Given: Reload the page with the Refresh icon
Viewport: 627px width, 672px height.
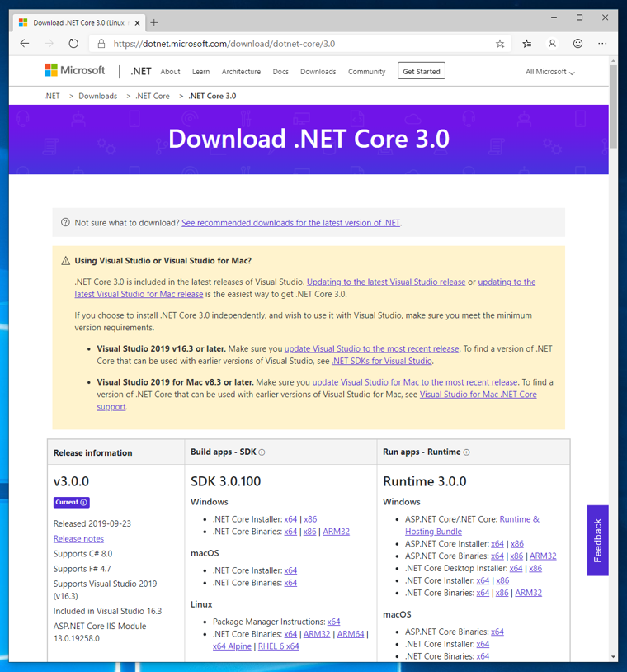Looking at the screenshot, I should pyautogui.click(x=73, y=43).
